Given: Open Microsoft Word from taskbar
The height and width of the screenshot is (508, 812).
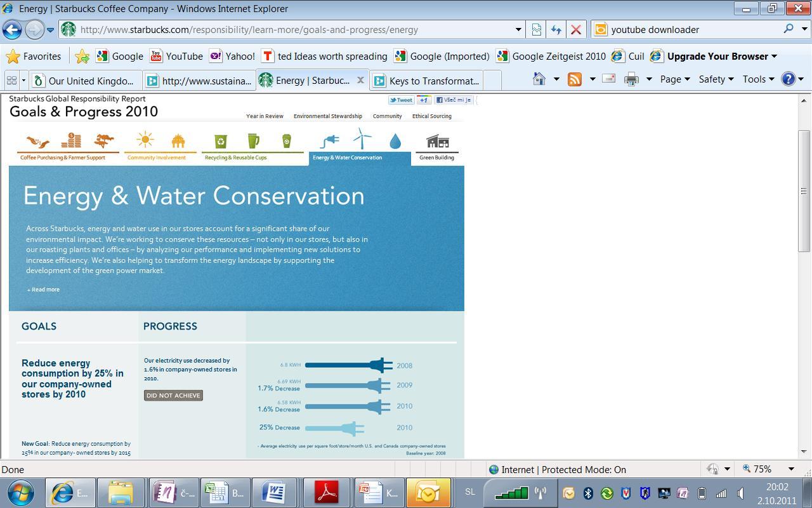Looking at the screenshot, I should click(x=275, y=492).
